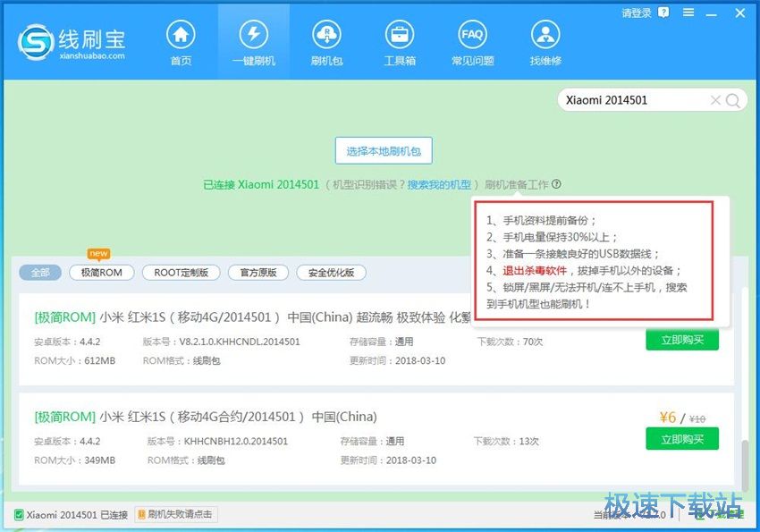Select the 一键刷机 lightning icon
760x532 pixels.
click(x=254, y=35)
